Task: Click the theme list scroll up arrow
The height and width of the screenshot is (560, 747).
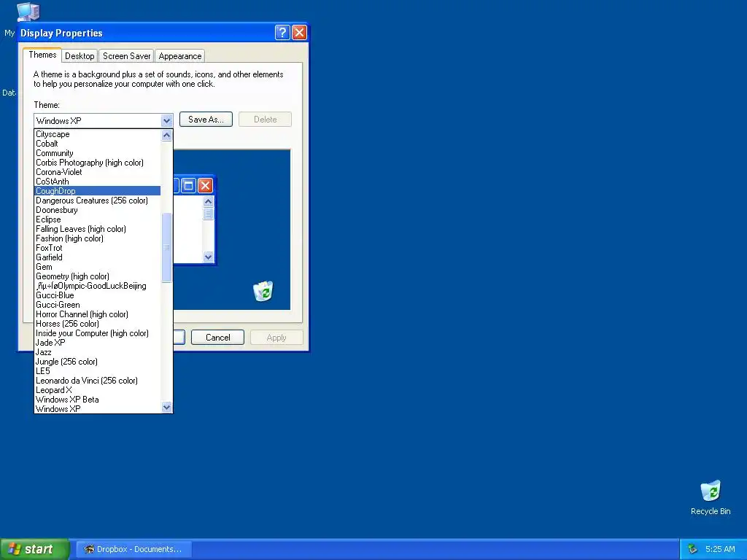Action: click(166, 135)
